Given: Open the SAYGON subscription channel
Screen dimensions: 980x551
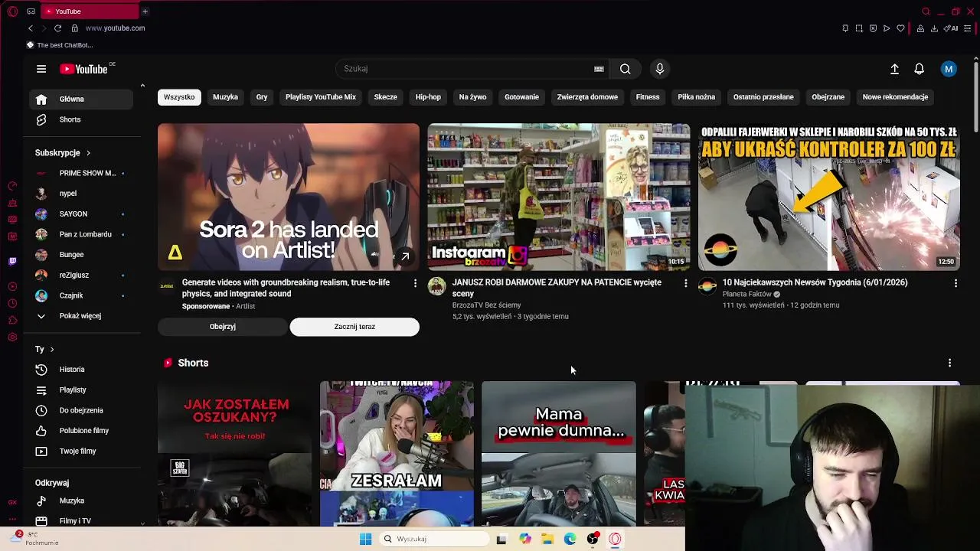Looking at the screenshot, I should (81, 214).
